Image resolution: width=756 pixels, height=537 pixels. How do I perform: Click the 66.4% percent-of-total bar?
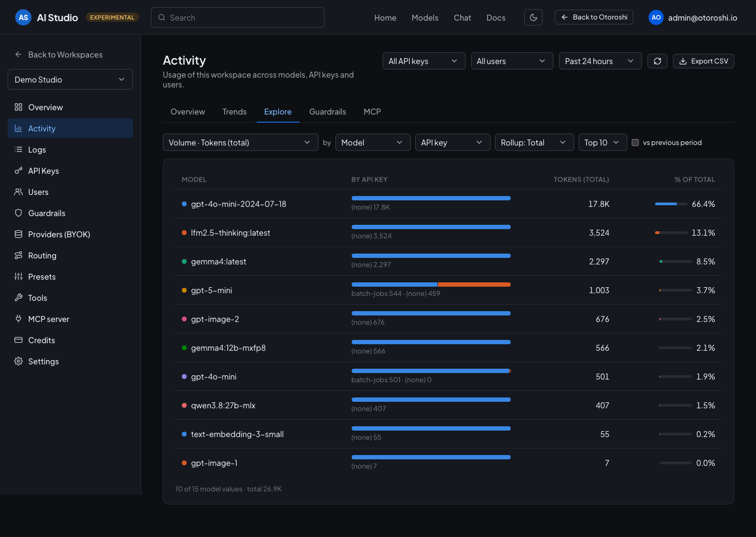pos(671,204)
